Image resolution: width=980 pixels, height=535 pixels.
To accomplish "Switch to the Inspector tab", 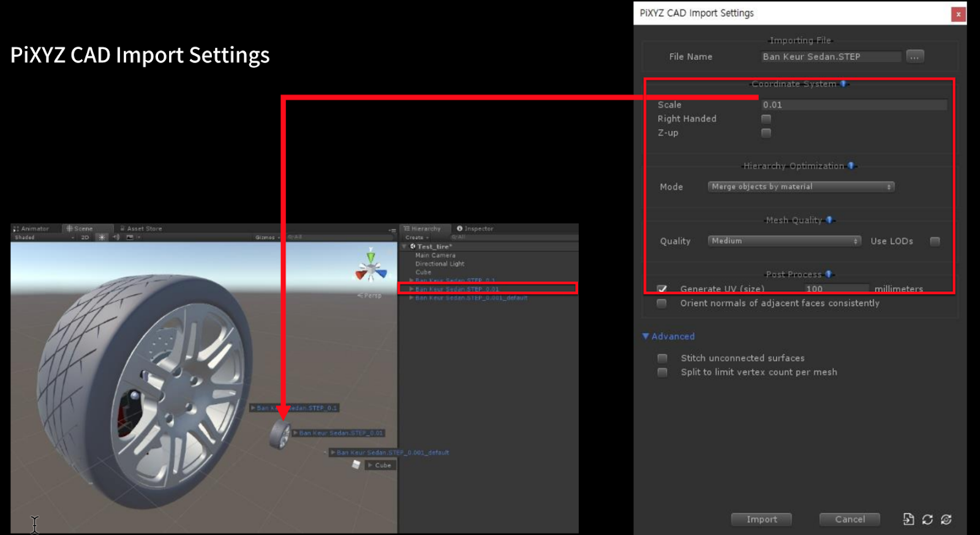I will [x=475, y=229].
